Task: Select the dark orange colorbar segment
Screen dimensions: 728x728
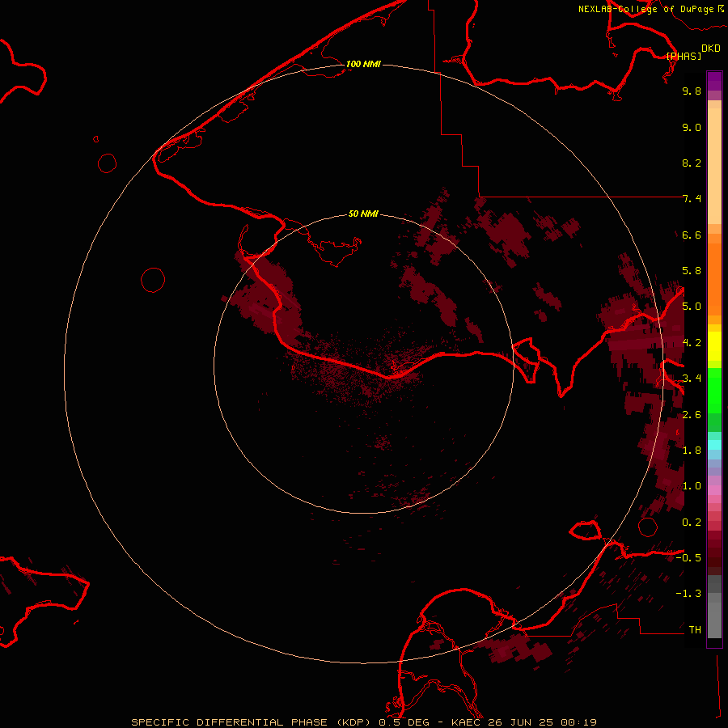Action: [x=714, y=280]
